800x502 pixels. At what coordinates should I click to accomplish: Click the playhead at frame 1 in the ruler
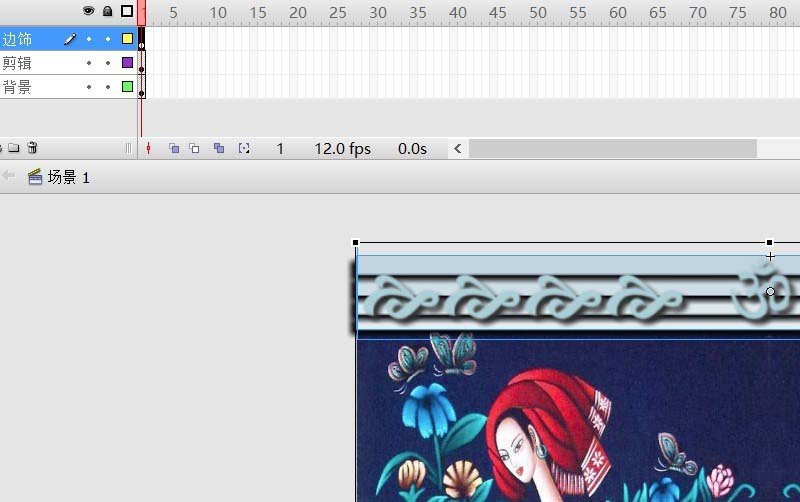[141, 12]
